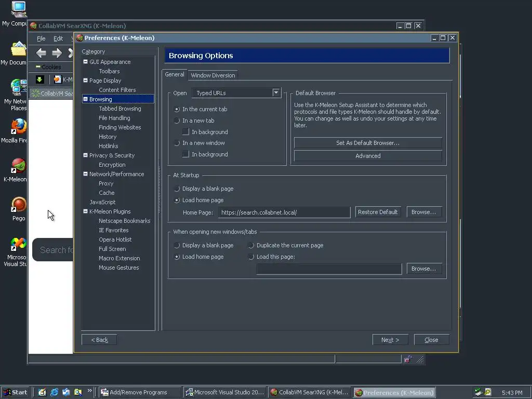
Task: Open the File menu in K-Meleon browser
Action: pos(41,38)
